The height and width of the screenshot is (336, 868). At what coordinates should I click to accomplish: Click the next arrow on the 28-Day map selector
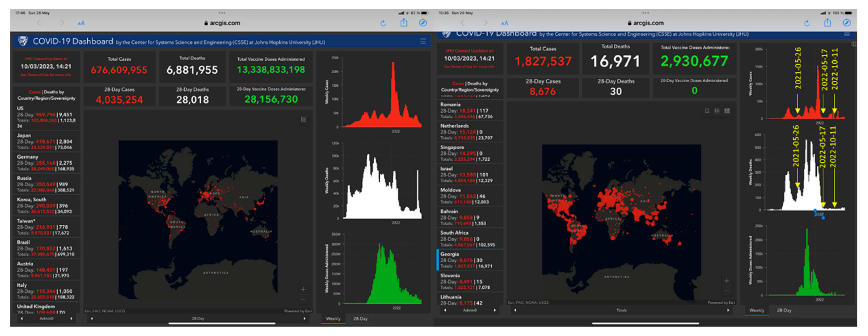pos(304,319)
